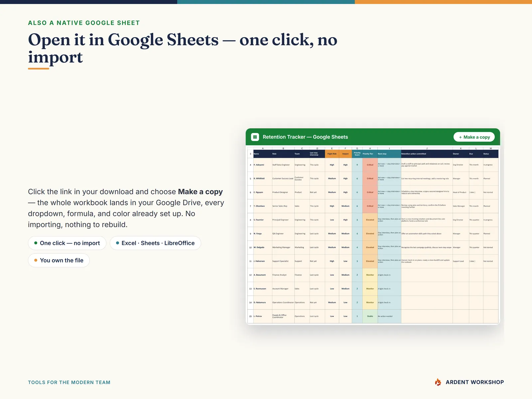Screen dimensions: 532x399
Task: Click the 'Sales Manager' owner cell
Action: tap(461, 206)
